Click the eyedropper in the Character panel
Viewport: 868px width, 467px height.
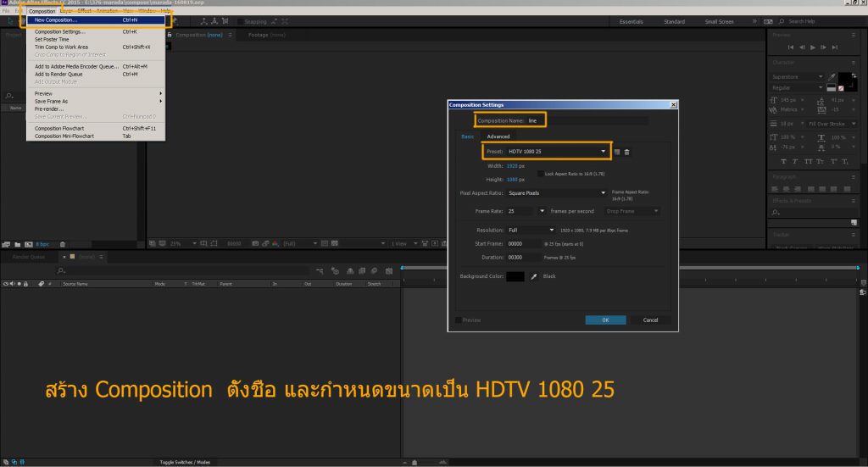pos(832,76)
